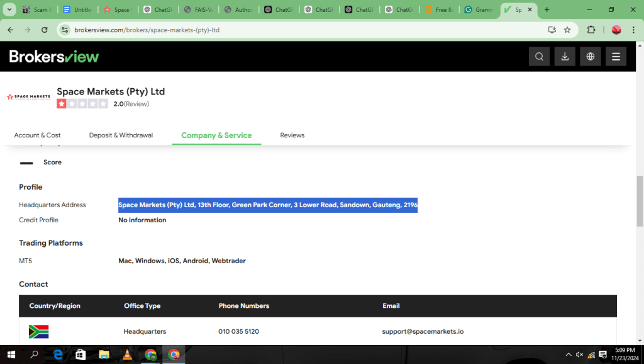The width and height of the screenshot is (644, 364).
Task: Switch to the Scam browser tab
Action: point(37,9)
